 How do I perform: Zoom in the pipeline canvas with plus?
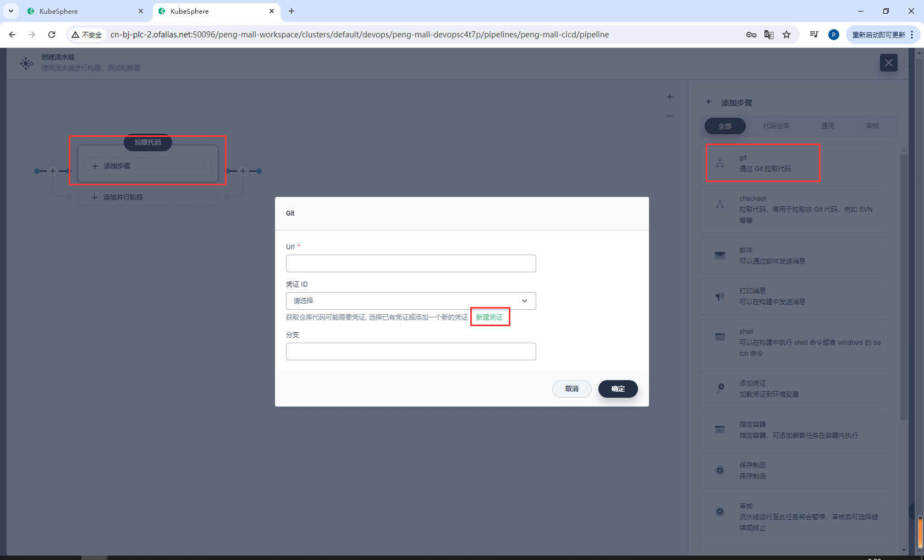coord(670,97)
